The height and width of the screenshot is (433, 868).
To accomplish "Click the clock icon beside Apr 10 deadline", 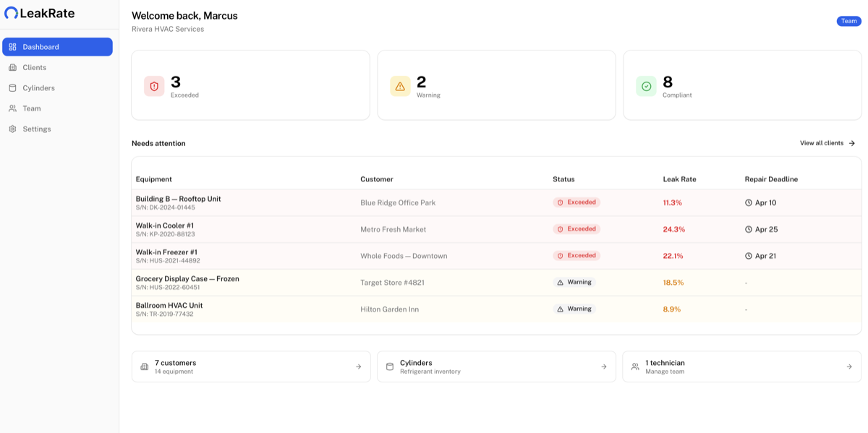I will tap(749, 202).
